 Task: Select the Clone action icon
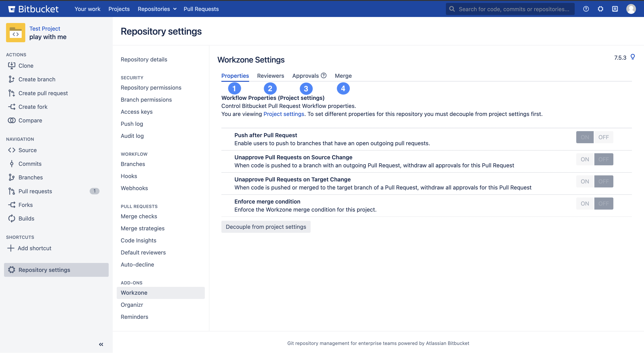click(12, 65)
